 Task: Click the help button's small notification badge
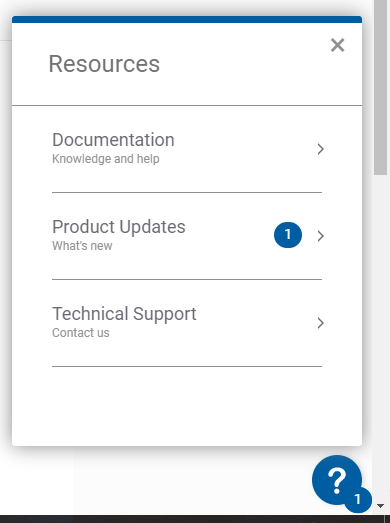[358, 499]
